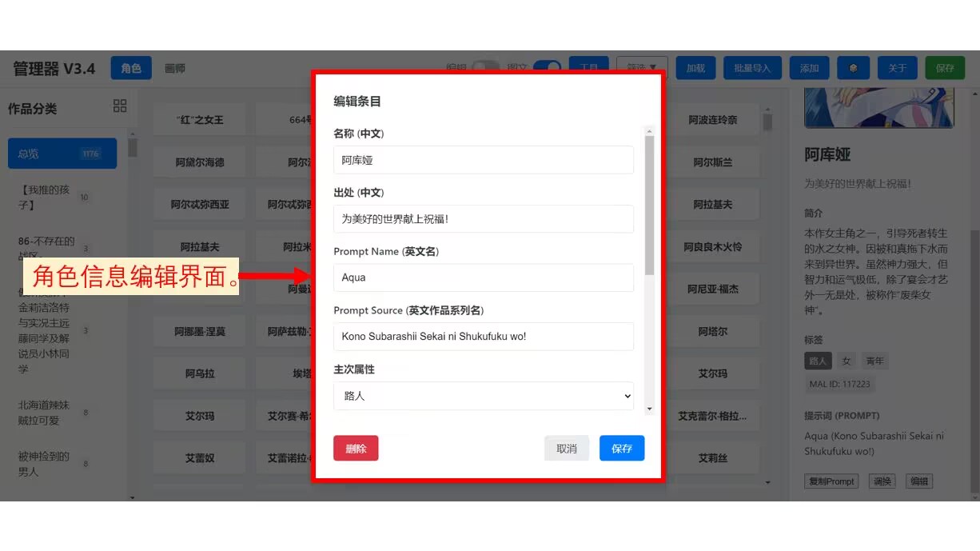Screen dimensions: 980x551
Task: Click the 添加 button
Action: (810, 68)
